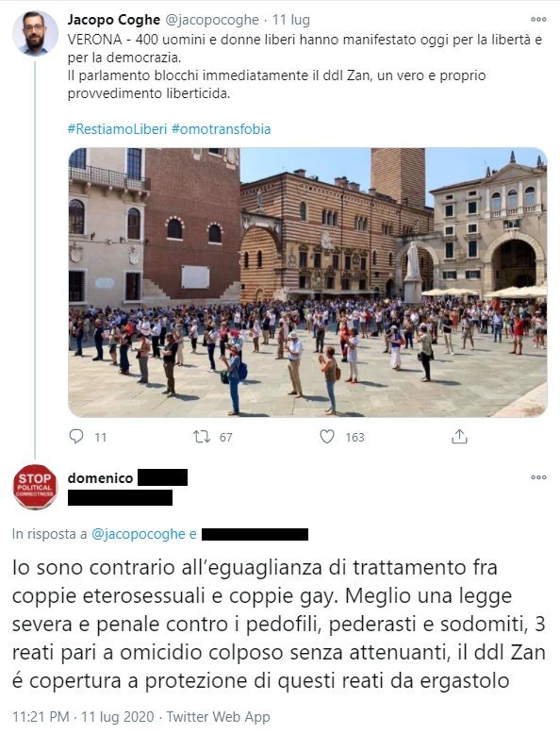Click the reply speech bubble icon
The image size is (560, 734).
[75, 436]
